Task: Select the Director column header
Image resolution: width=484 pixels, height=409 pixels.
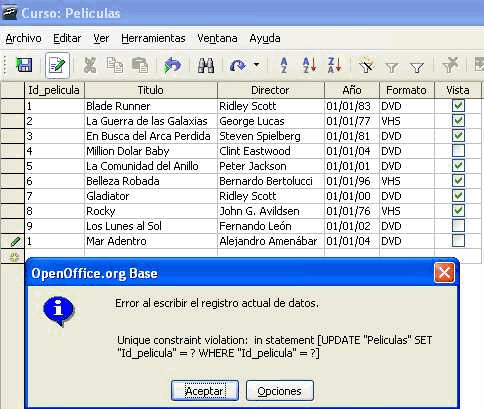Action: (x=271, y=90)
